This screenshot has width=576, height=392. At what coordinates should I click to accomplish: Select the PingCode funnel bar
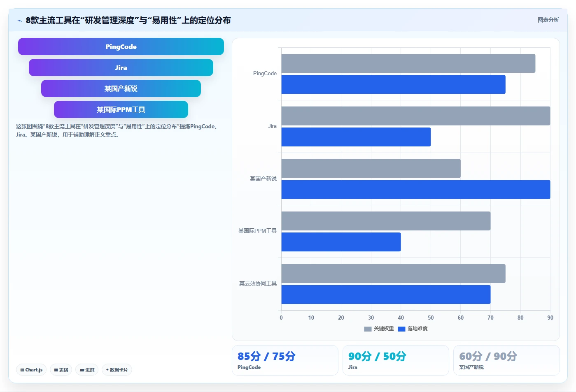point(121,46)
